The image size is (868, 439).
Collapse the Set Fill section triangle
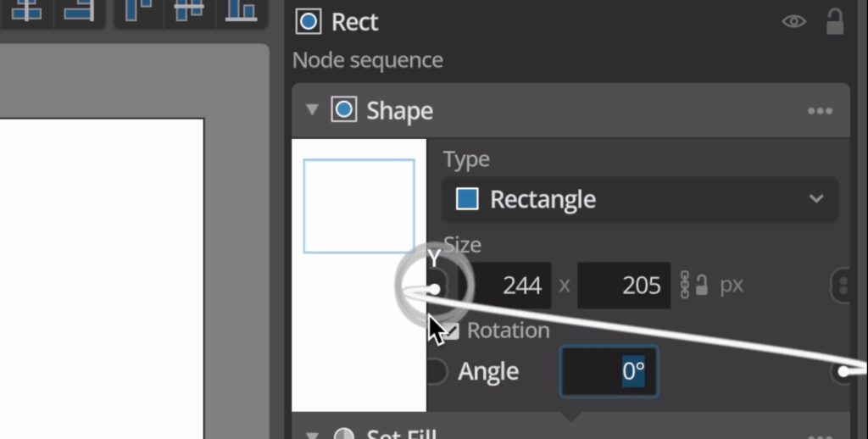coord(312,435)
